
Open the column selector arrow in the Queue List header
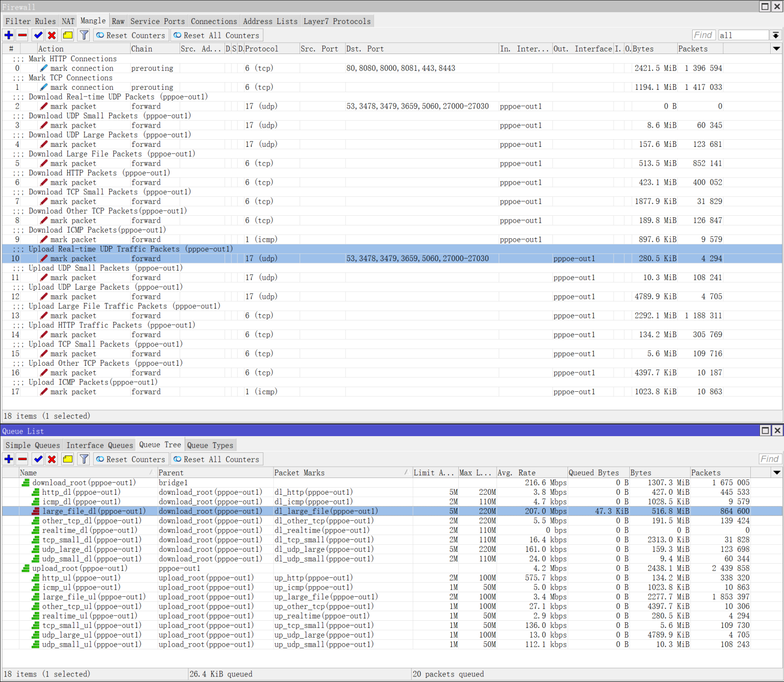pyautogui.click(x=776, y=473)
